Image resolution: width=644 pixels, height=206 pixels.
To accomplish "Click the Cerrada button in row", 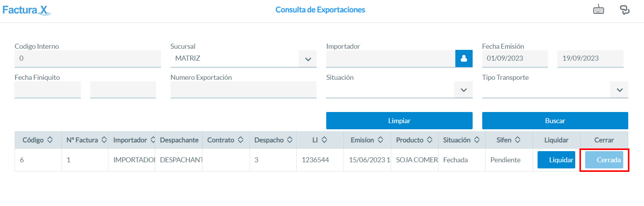I will 604,160.
